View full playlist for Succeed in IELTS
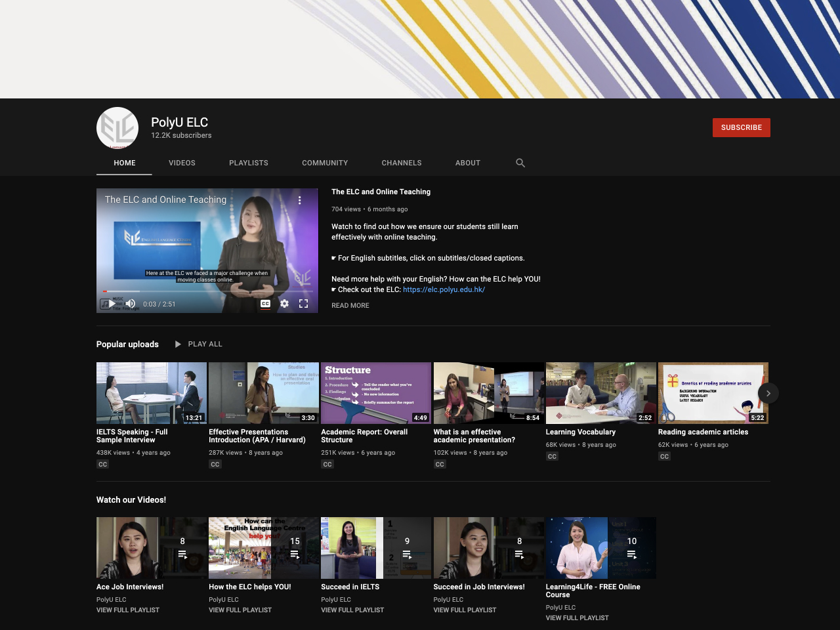 point(352,610)
